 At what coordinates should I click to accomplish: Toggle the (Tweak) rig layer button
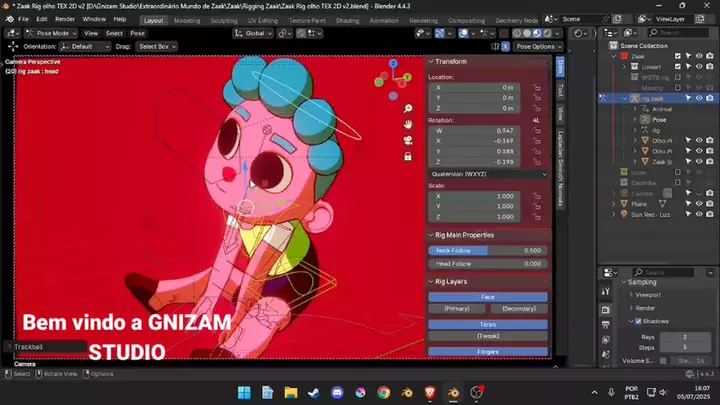(x=488, y=336)
